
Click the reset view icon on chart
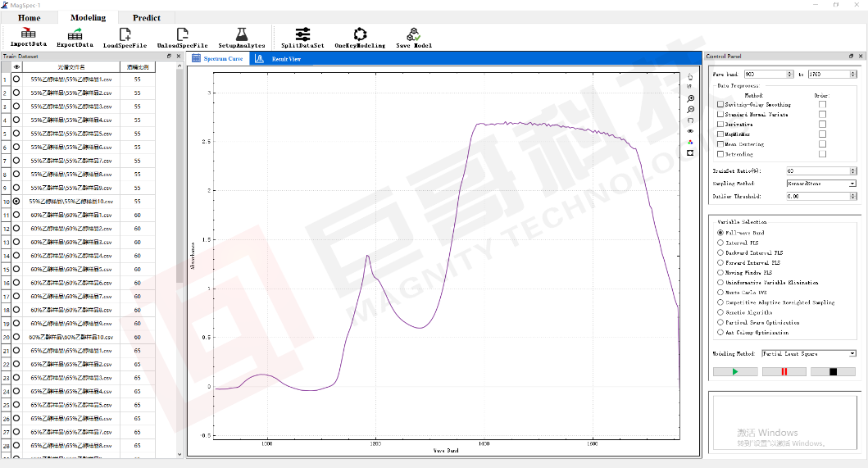(x=690, y=120)
